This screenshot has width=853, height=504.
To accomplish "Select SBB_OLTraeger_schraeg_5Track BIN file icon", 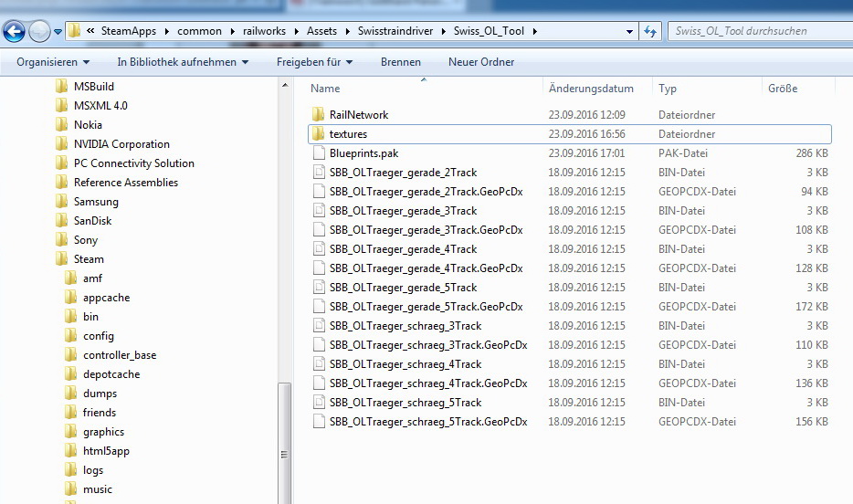I will pos(319,403).
